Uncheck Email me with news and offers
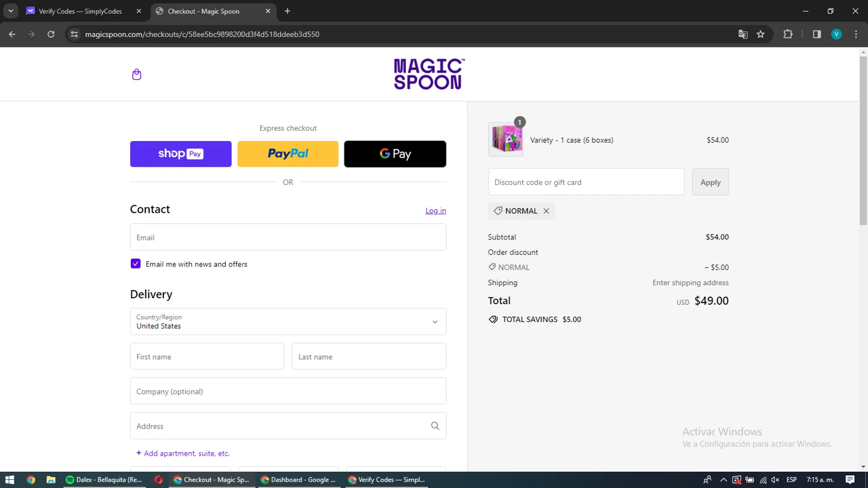The width and height of the screenshot is (868, 488). 135,264
